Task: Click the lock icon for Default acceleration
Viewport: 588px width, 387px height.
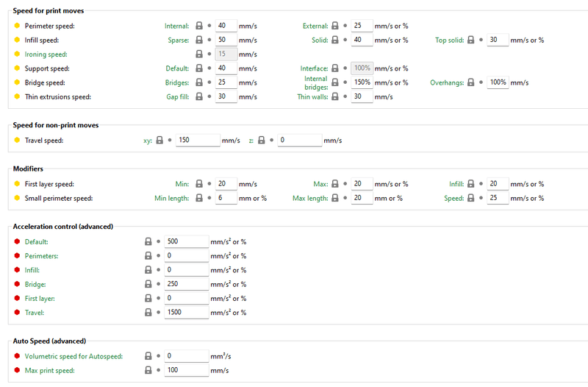Action: coord(148,241)
